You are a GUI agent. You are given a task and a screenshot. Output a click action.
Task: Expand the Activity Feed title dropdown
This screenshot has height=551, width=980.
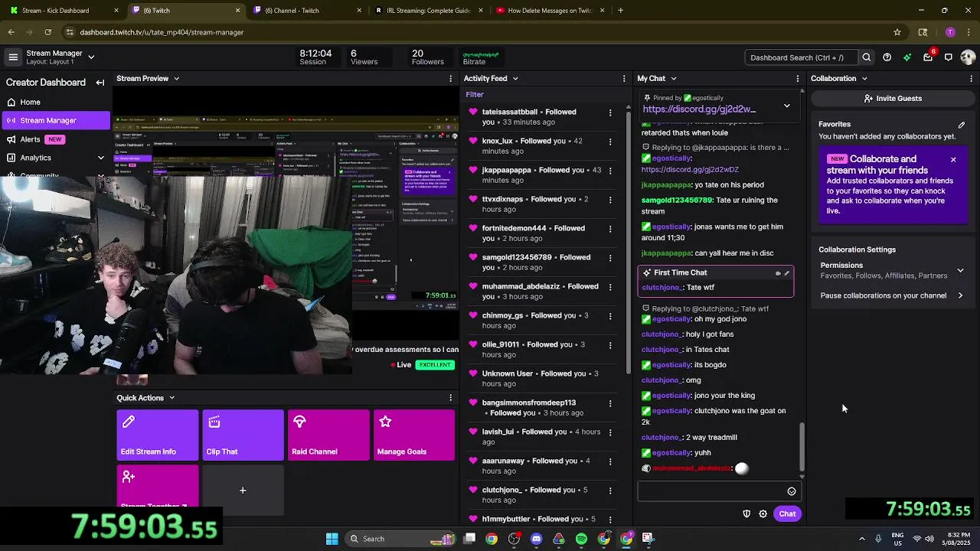pos(515,79)
